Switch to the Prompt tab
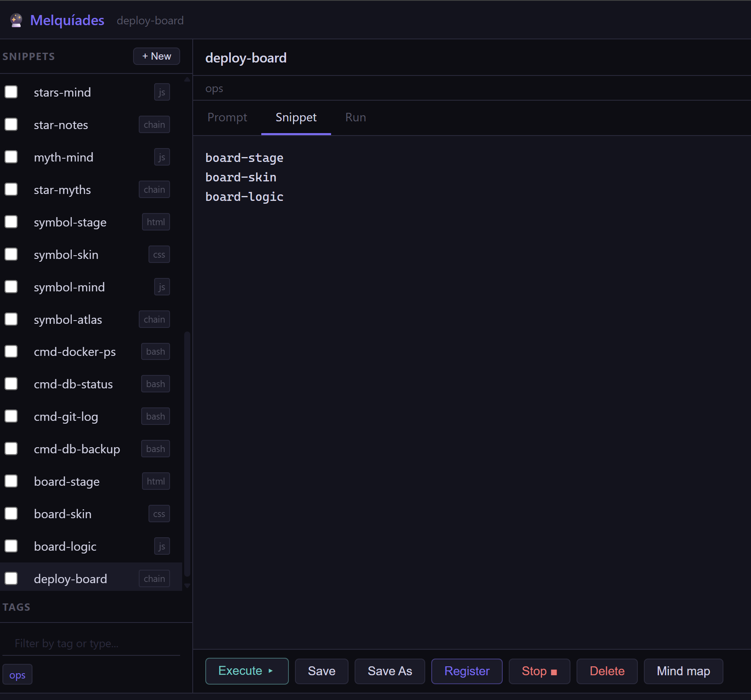The width and height of the screenshot is (751, 700). coord(227,117)
